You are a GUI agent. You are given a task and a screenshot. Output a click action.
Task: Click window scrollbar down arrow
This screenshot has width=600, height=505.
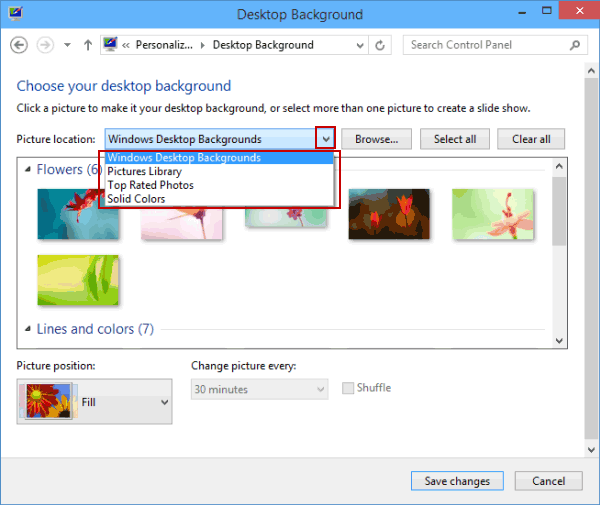tap(591, 450)
